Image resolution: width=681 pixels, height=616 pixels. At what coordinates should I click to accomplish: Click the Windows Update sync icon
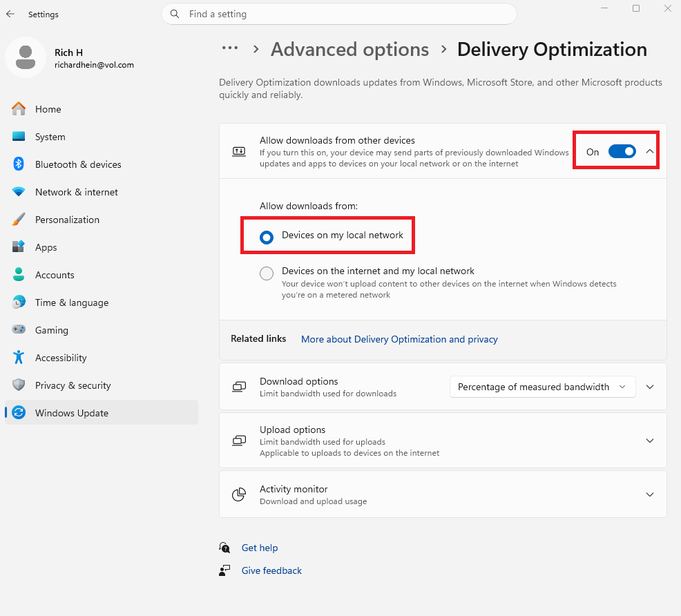19,412
